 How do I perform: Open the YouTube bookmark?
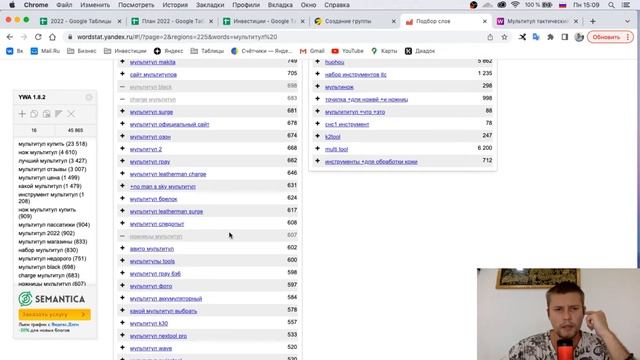(347, 51)
